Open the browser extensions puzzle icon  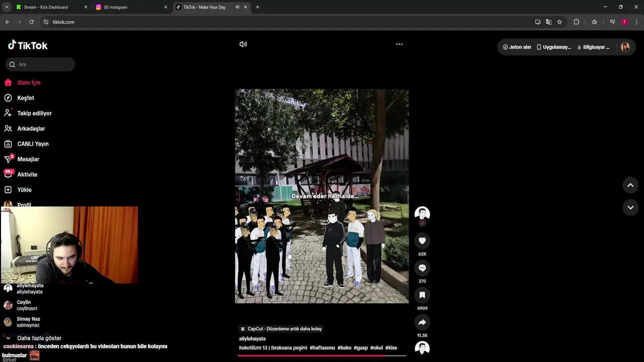coord(577,22)
